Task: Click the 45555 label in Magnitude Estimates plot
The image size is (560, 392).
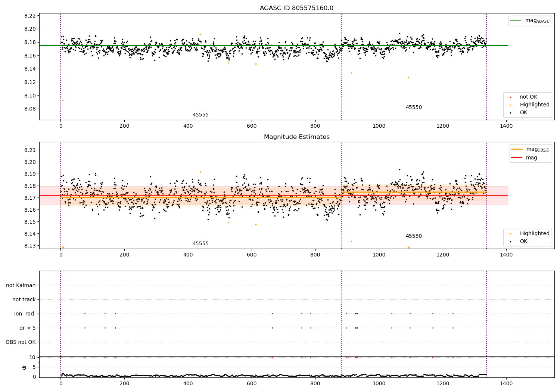Action: (x=200, y=244)
